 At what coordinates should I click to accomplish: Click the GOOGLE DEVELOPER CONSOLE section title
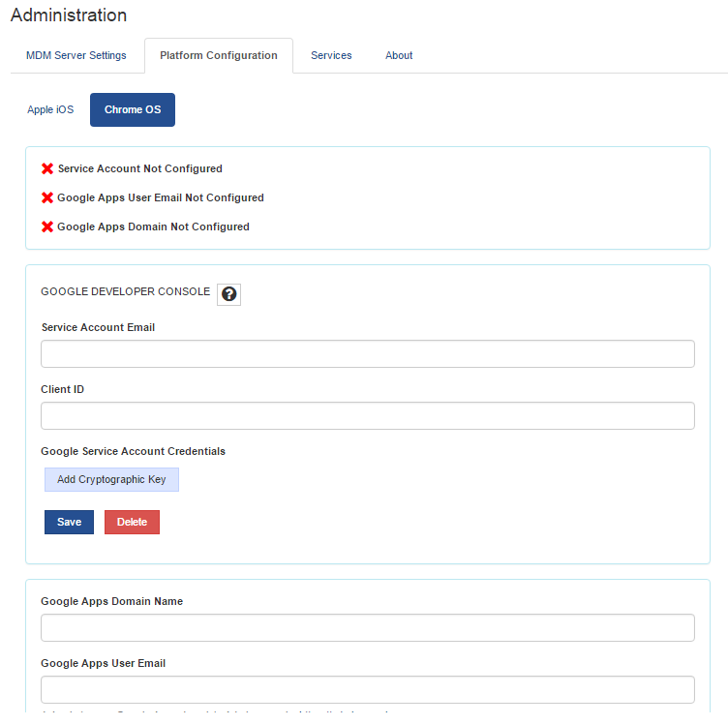(x=125, y=291)
